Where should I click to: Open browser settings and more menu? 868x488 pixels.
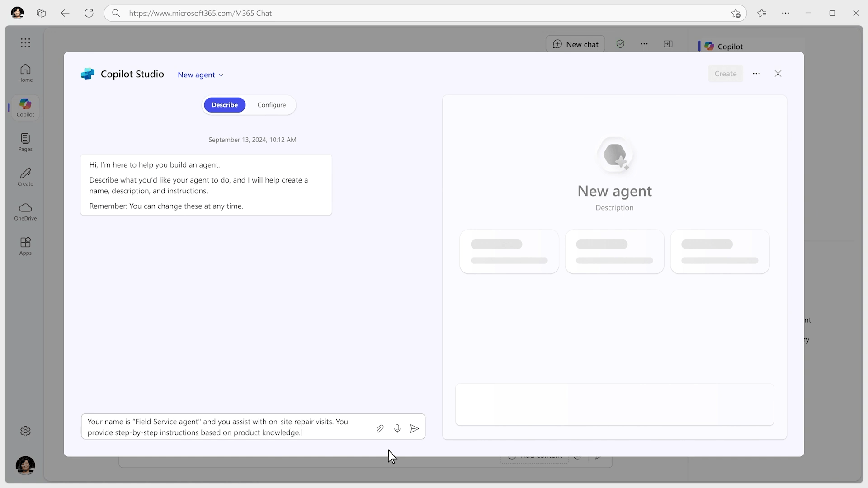[785, 13]
